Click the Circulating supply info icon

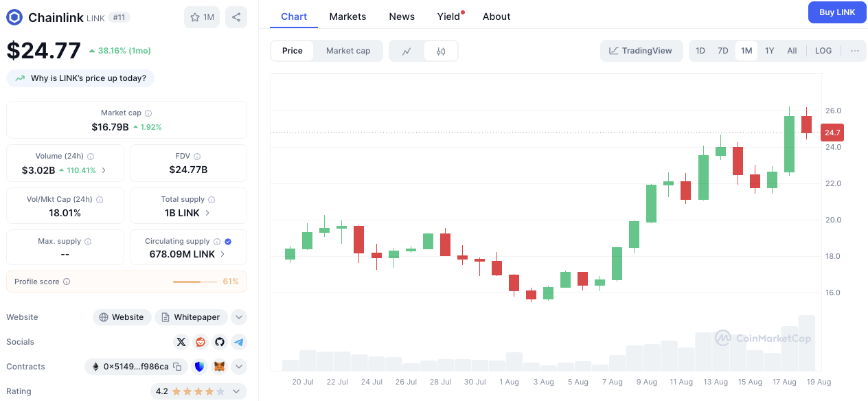[x=217, y=242]
